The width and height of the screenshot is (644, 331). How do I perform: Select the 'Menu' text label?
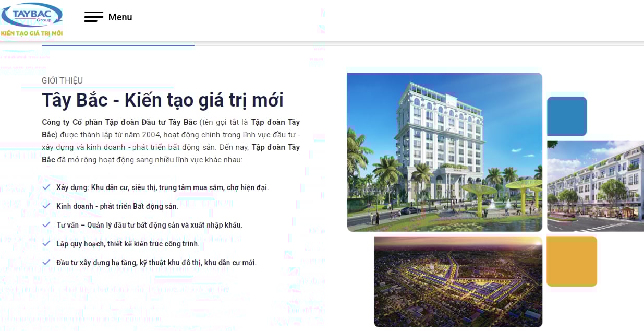(120, 17)
